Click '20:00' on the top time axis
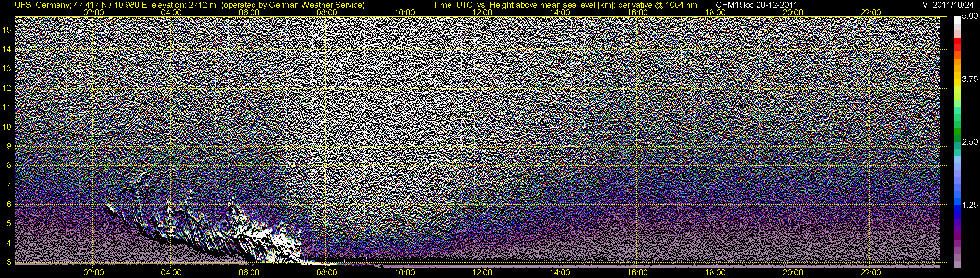980x278 pixels. [793, 12]
